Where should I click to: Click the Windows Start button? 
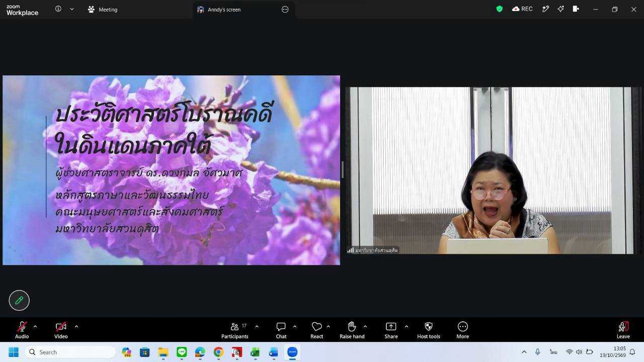(x=14, y=352)
